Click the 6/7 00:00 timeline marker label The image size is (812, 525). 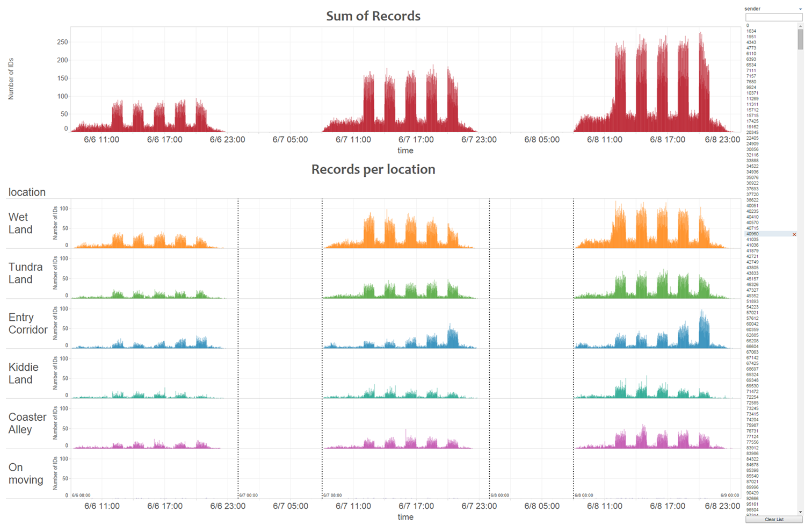click(249, 495)
